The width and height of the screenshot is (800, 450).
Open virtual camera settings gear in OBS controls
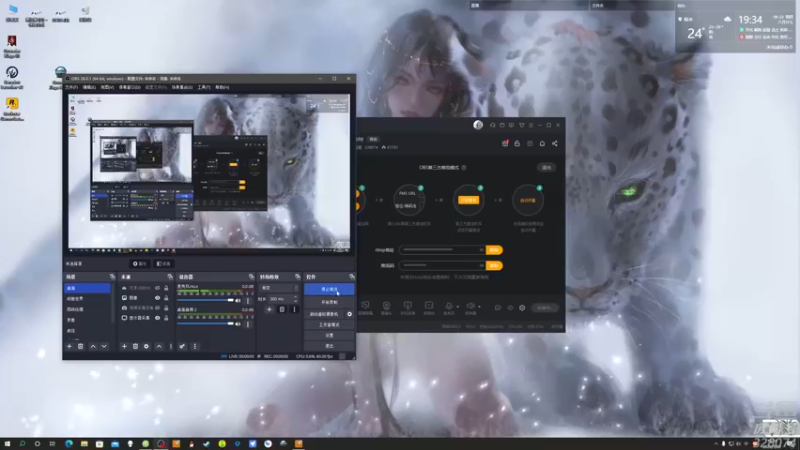(349, 314)
